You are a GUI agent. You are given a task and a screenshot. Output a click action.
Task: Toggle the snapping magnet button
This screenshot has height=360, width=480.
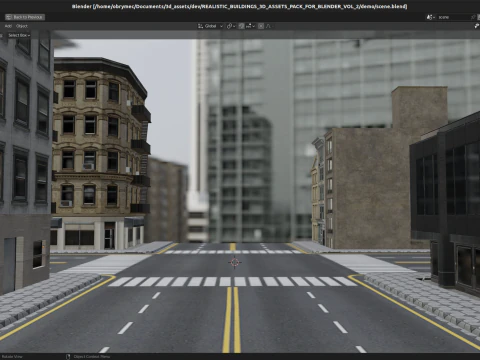tap(241, 26)
